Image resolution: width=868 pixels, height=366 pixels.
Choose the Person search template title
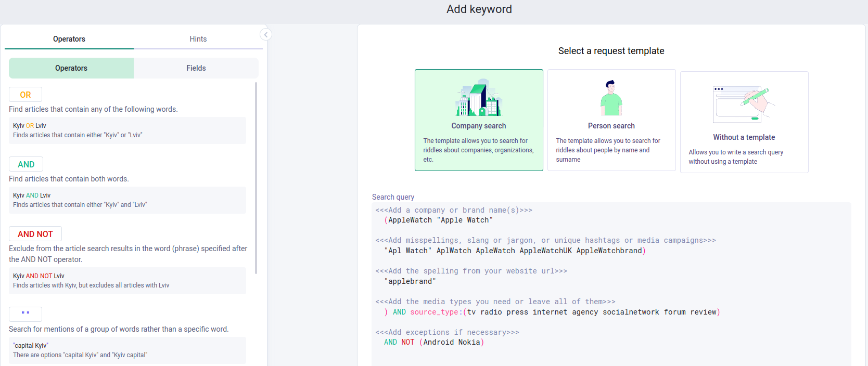tap(611, 126)
